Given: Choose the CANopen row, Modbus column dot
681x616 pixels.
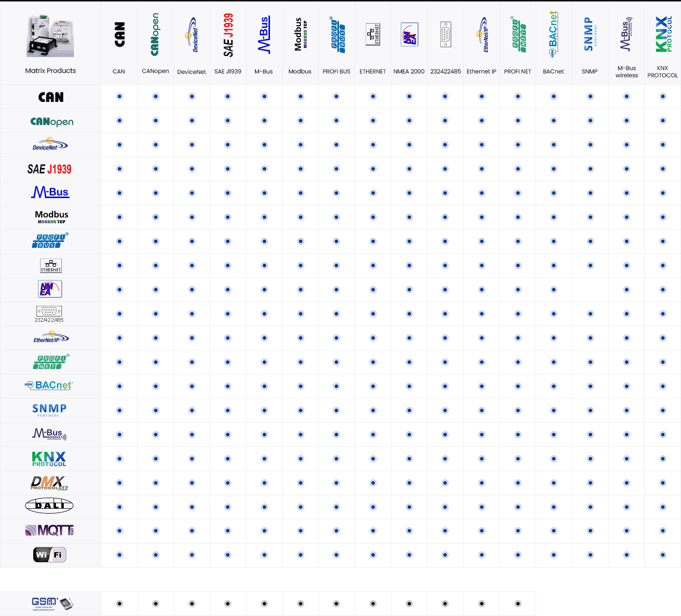Looking at the screenshot, I should pyautogui.click(x=300, y=121).
